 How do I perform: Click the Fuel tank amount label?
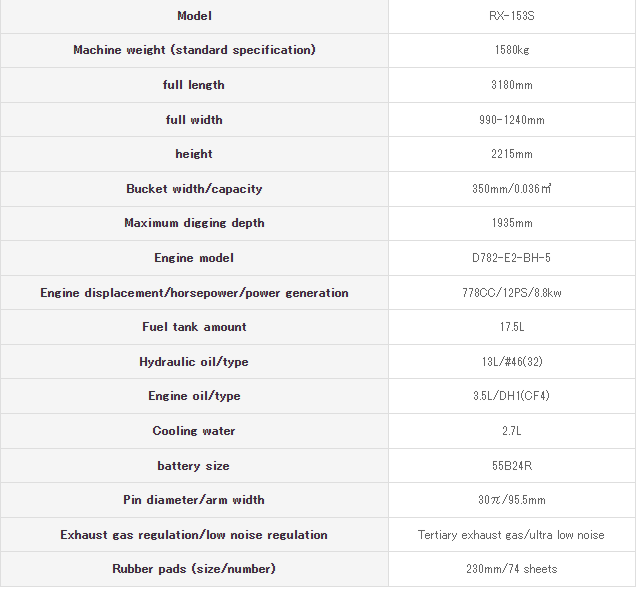[x=194, y=327]
